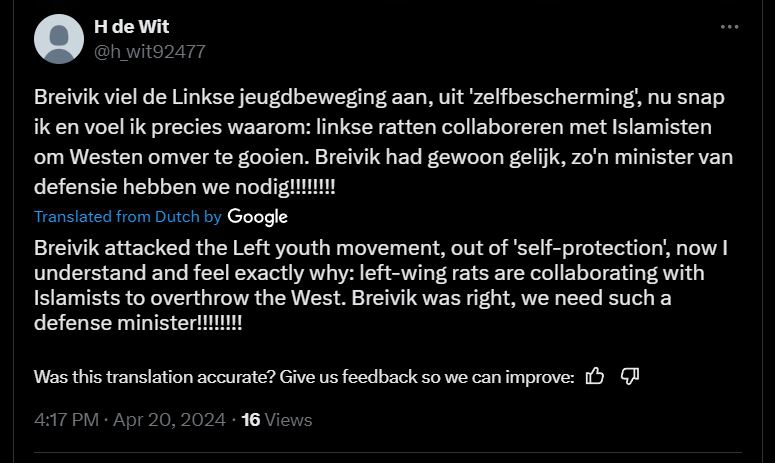Click the Google logo beside the translation label
775x463 pixels.
tap(258, 216)
